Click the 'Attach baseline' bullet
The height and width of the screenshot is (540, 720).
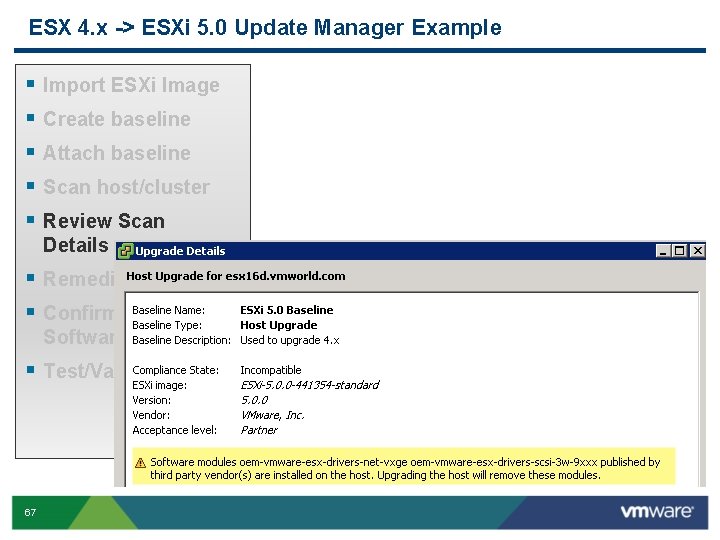click(117, 153)
